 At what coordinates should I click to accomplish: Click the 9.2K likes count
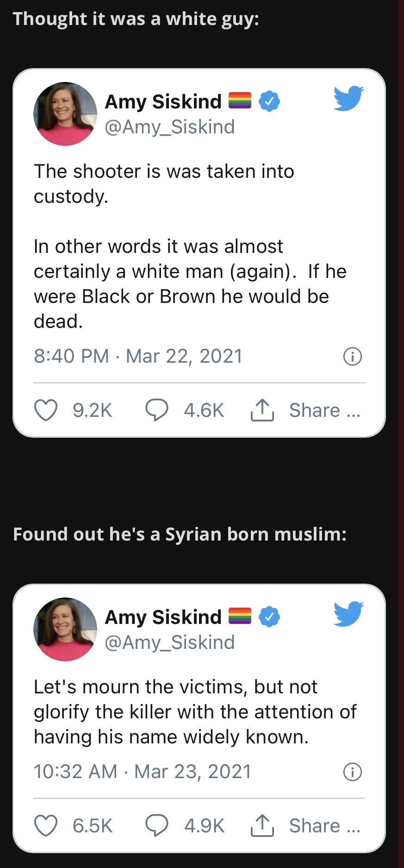pos(93,410)
